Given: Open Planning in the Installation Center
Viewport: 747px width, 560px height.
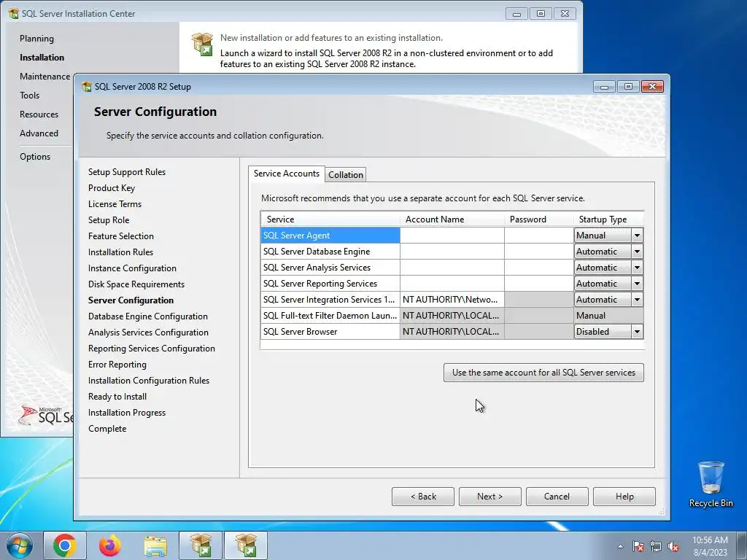Looking at the screenshot, I should tap(36, 39).
